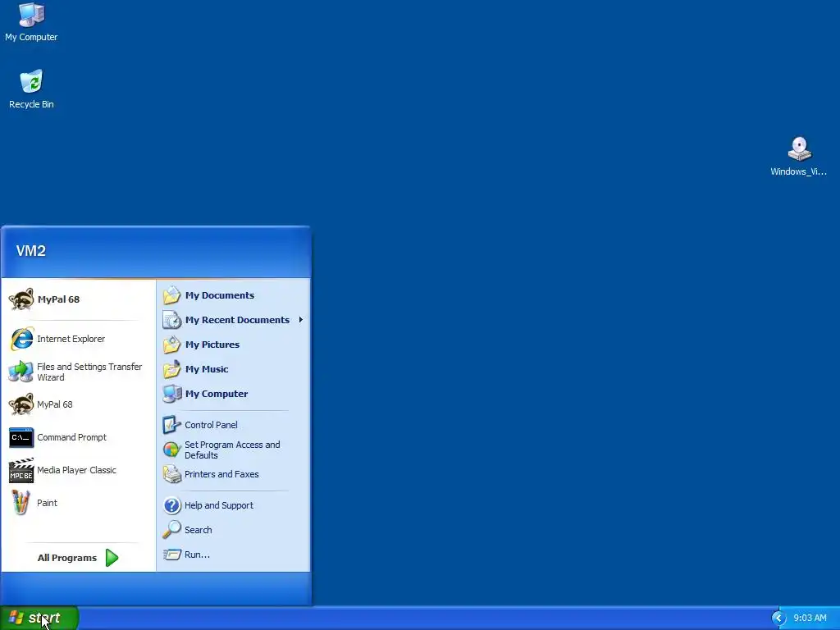Click the Search magnifier icon

point(172,530)
